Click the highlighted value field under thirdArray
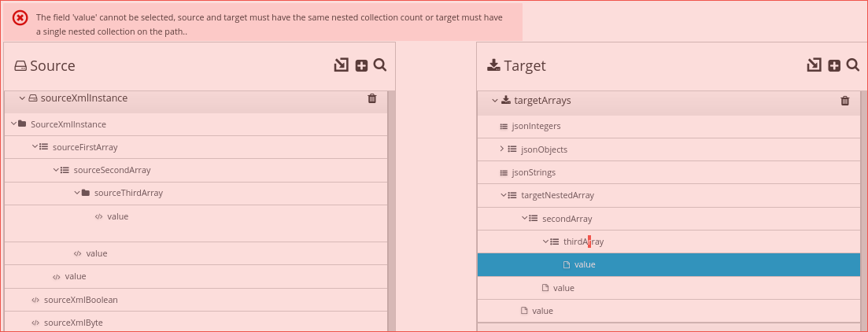Image resolution: width=868 pixels, height=332 pixels. (x=585, y=264)
